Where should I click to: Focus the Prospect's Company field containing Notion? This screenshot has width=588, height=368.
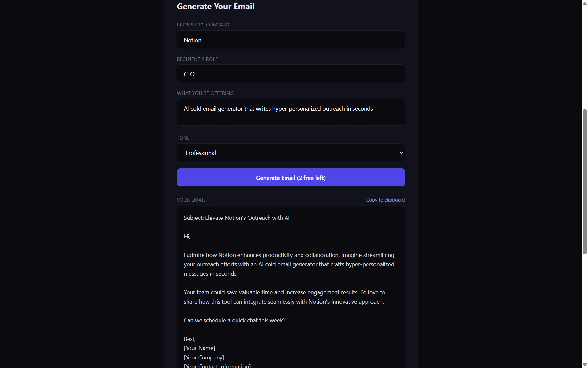pos(291,40)
